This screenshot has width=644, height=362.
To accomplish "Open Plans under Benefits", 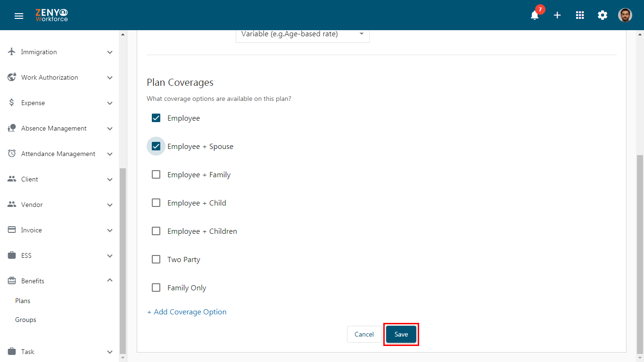I will click(23, 301).
